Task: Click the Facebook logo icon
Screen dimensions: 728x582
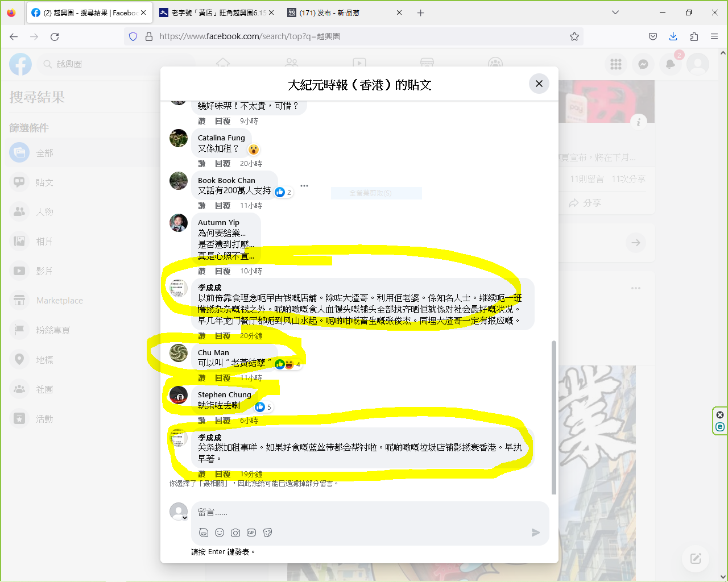Action: [20, 64]
